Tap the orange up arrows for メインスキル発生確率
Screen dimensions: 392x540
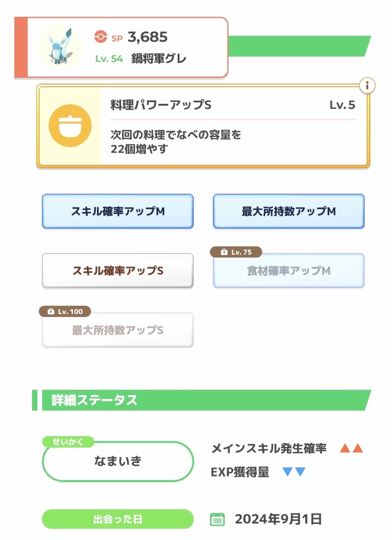pyautogui.click(x=351, y=448)
